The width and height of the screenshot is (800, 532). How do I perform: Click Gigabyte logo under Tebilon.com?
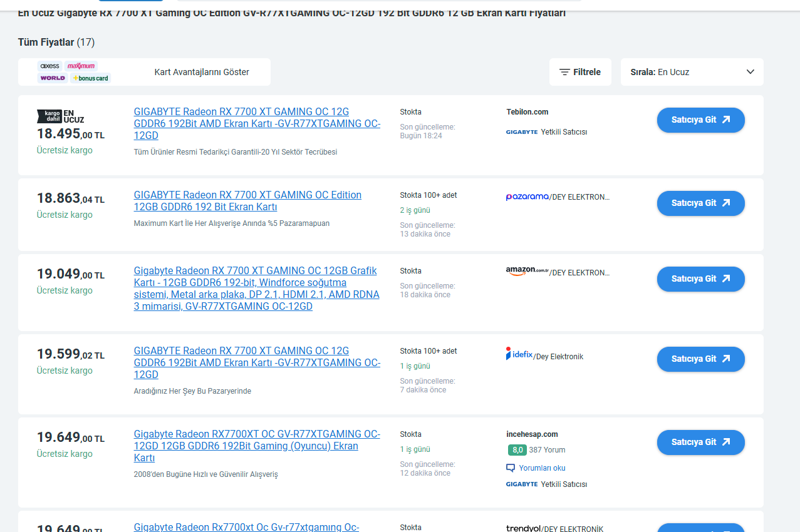tap(522, 132)
